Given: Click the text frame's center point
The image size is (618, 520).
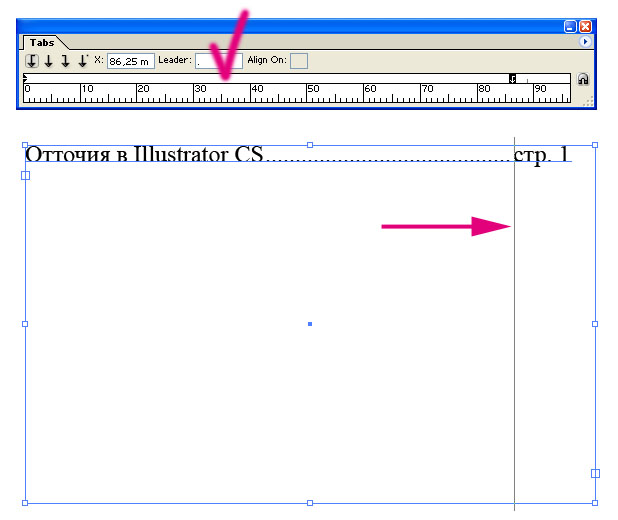Looking at the screenshot, I should coord(310,324).
